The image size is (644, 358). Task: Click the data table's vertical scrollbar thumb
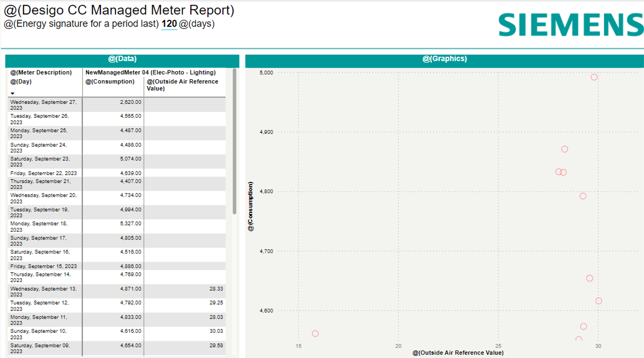click(x=234, y=142)
